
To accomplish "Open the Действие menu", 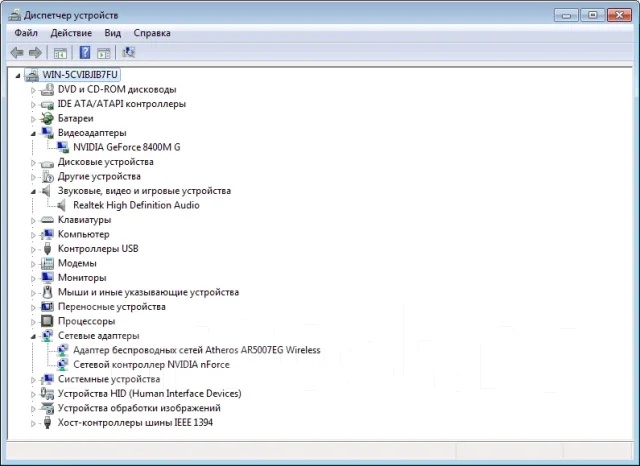I will point(71,33).
